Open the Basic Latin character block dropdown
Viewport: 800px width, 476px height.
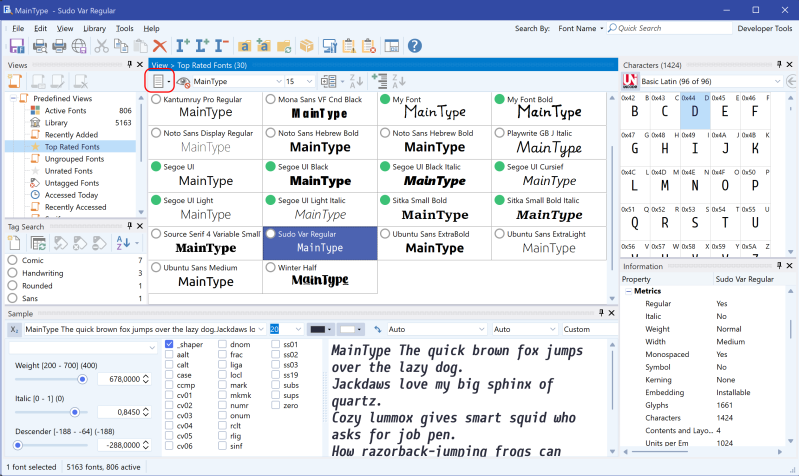pos(777,80)
